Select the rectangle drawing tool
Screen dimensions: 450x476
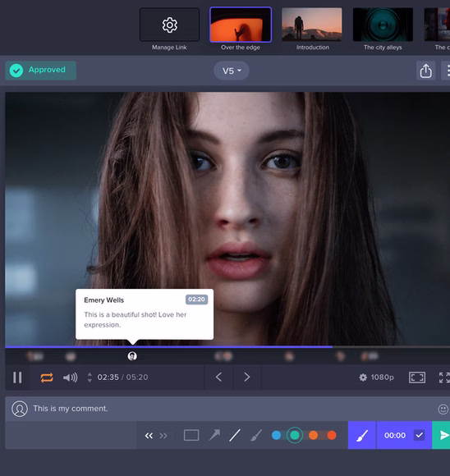click(x=191, y=435)
